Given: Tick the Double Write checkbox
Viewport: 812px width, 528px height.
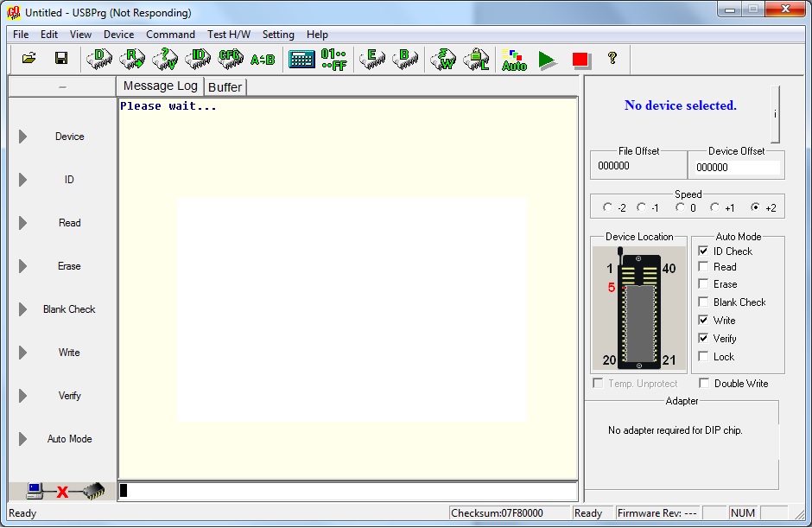Looking at the screenshot, I should point(704,384).
